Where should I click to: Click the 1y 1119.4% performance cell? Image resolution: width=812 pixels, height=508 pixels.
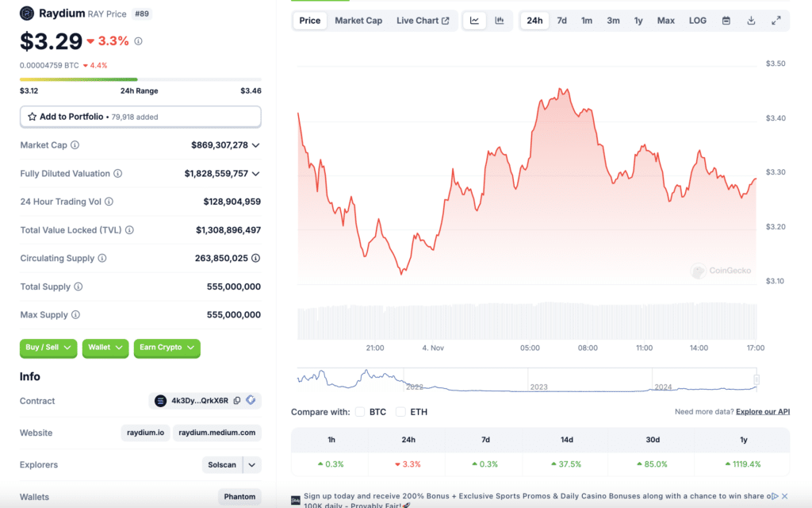744,464
